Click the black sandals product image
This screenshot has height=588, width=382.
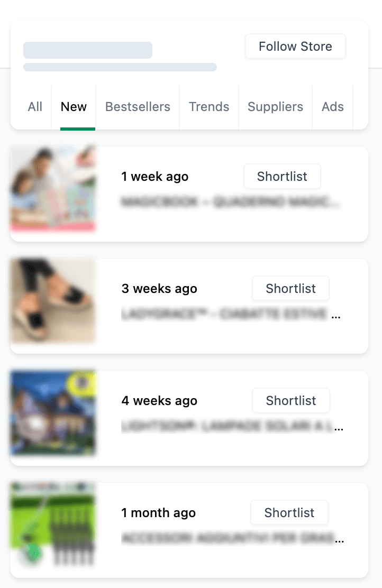[53, 301]
